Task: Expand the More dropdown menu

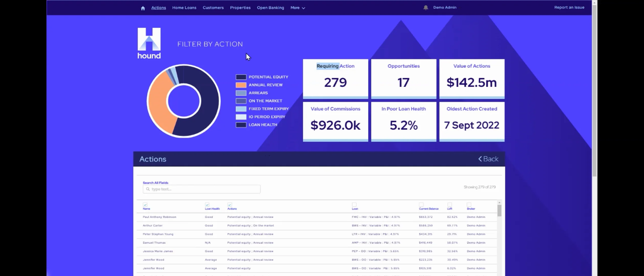Action: click(298, 8)
